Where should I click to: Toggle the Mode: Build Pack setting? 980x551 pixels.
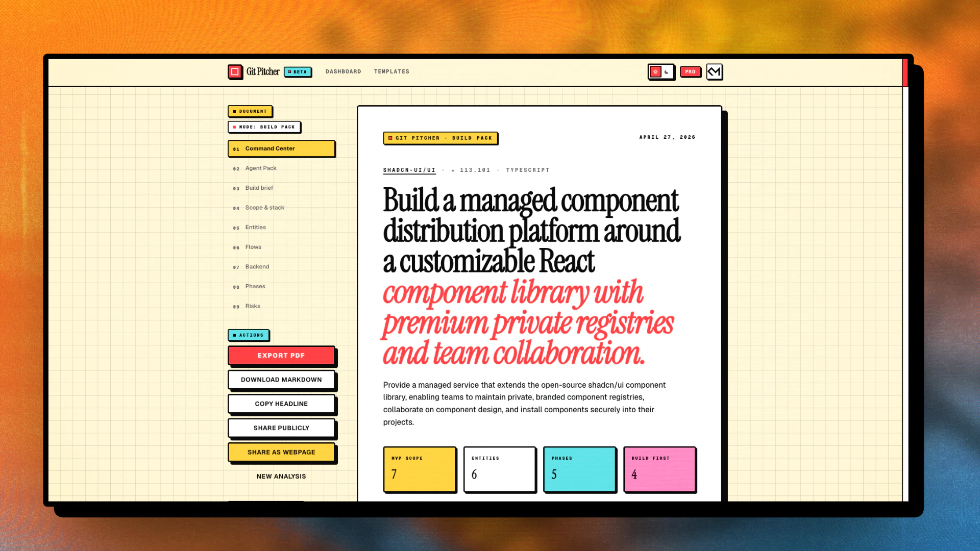point(264,127)
